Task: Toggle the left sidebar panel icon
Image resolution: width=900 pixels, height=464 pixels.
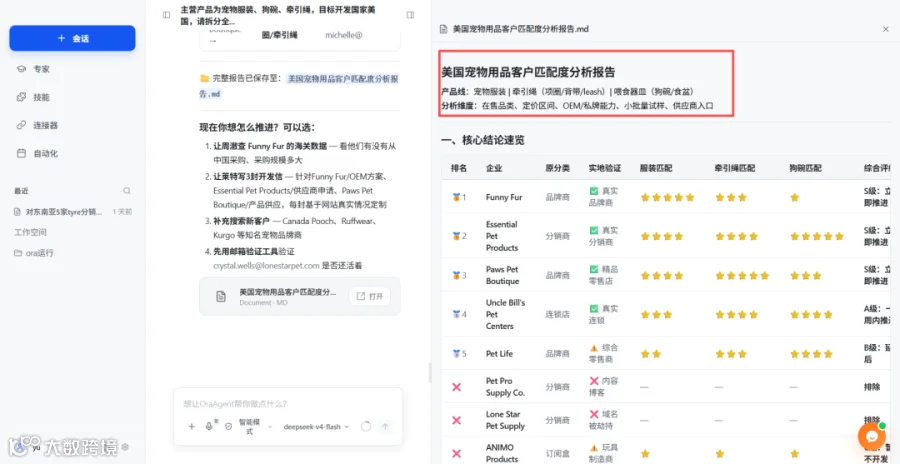Action: (166, 15)
